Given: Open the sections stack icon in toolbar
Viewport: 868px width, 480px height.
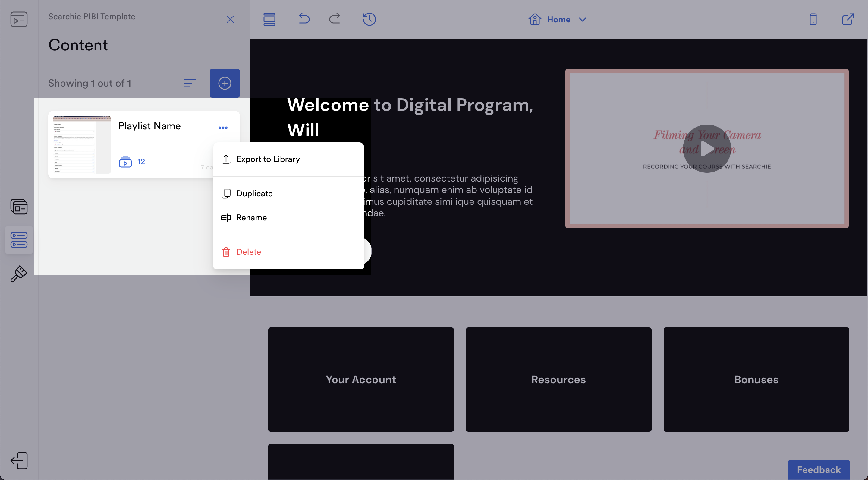Looking at the screenshot, I should click(x=269, y=19).
